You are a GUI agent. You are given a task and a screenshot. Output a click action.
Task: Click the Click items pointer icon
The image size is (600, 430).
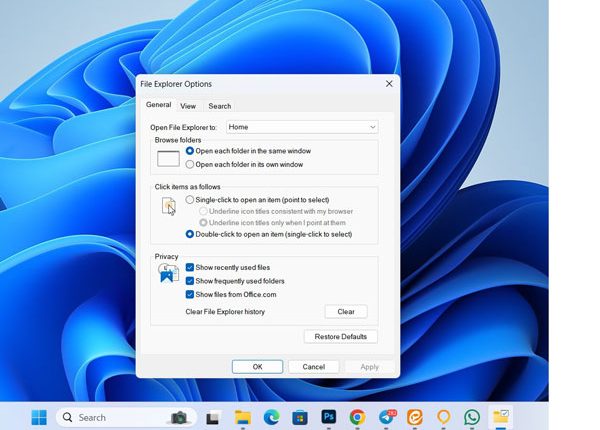click(169, 207)
